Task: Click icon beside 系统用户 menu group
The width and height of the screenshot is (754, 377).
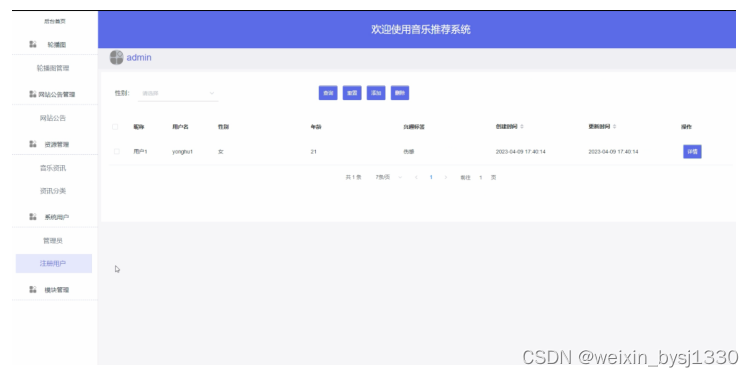Action: [x=33, y=217]
